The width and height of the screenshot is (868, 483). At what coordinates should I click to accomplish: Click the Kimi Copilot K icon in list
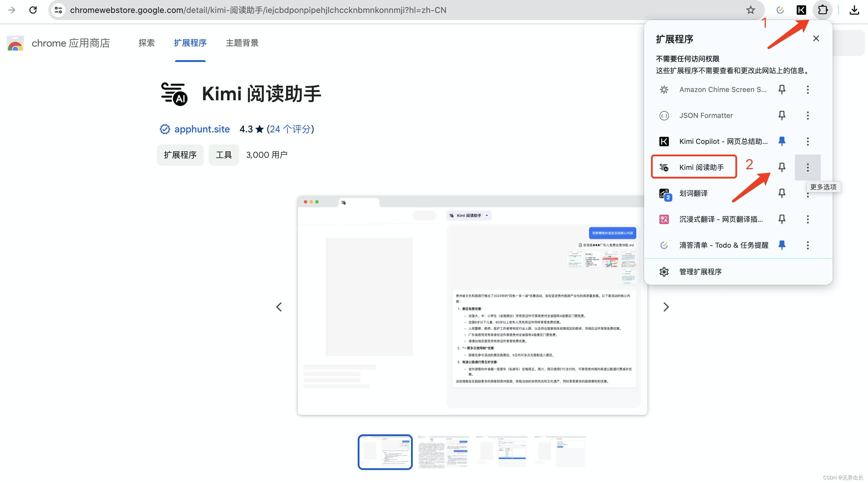coord(664,141)
